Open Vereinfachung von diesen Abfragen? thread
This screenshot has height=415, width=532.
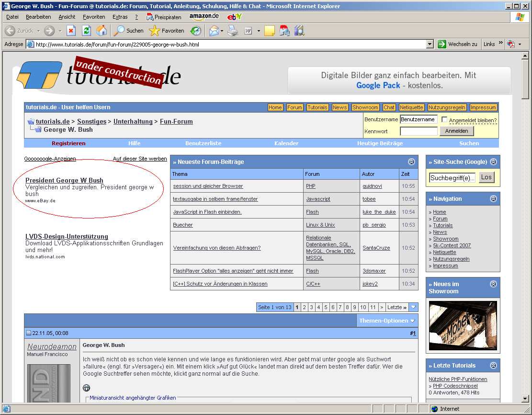[217, 248]
